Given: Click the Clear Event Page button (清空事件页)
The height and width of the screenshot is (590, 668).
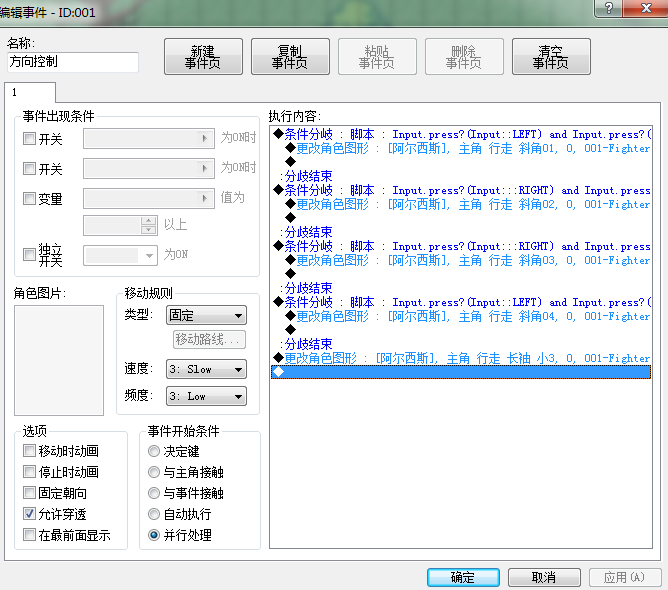Looking at the screenshot, I should point(551,57).
